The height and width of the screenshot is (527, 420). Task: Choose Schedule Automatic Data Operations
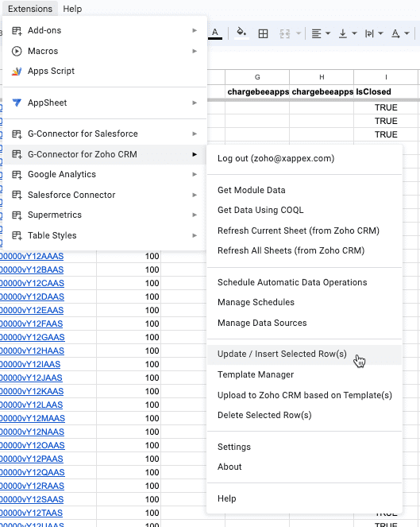[304, 282]
